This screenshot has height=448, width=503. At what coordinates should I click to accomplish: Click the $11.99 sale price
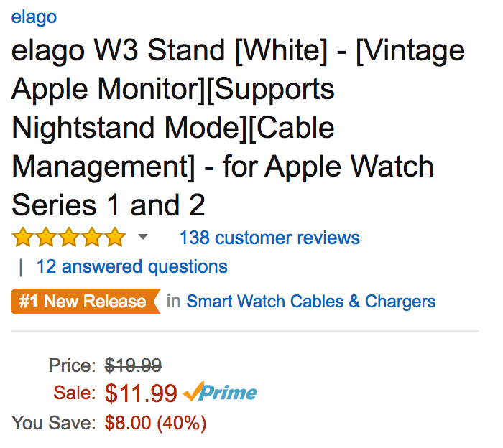click(141, 393)
